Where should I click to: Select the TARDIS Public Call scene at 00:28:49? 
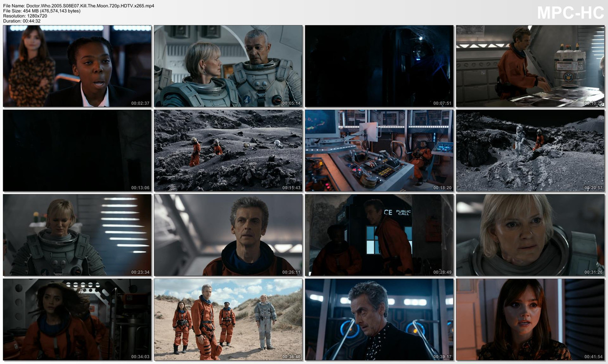point(378,235)
